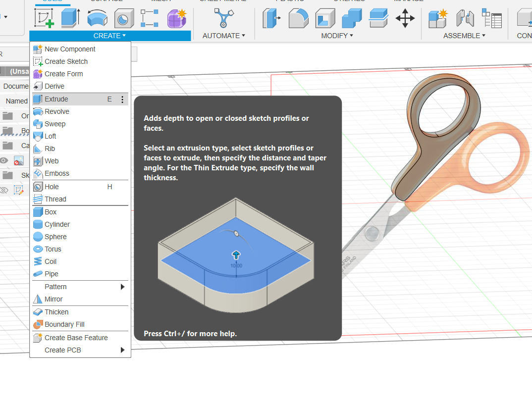Choose Create Form in the CREATE menu

coord(80,74)
